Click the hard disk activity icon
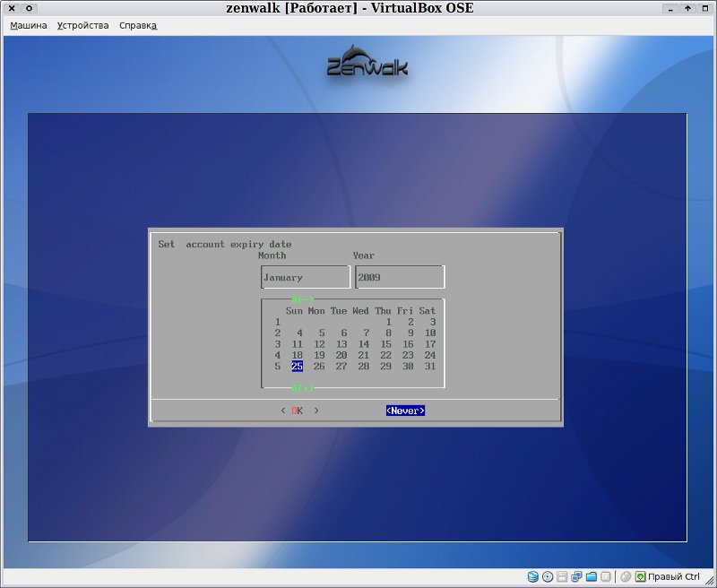Screen dimensions: 717x588 532,576
